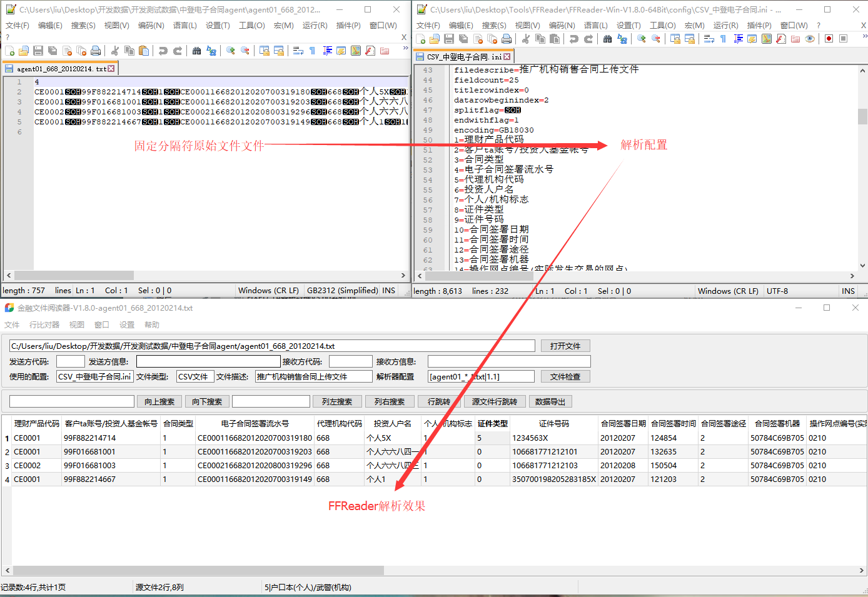Click the Zoom out icon in the right Notepad++ toolbar
This screenshot has width=868, height=597.
656,39
